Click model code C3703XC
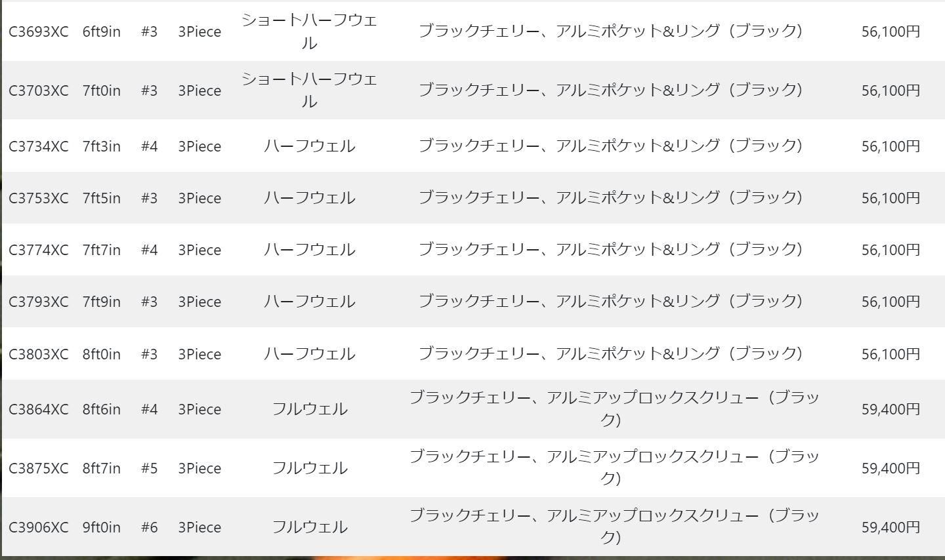 [39, 90]
